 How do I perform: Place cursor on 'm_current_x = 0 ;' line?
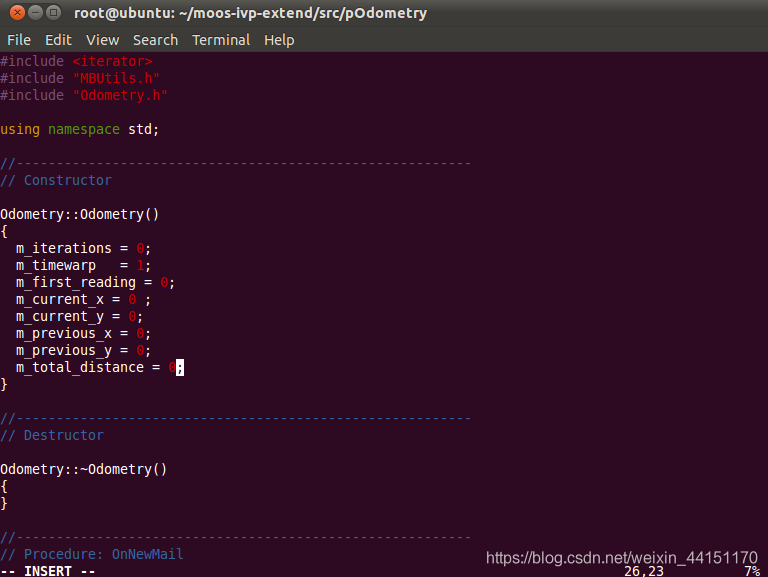tap(83, 299)
